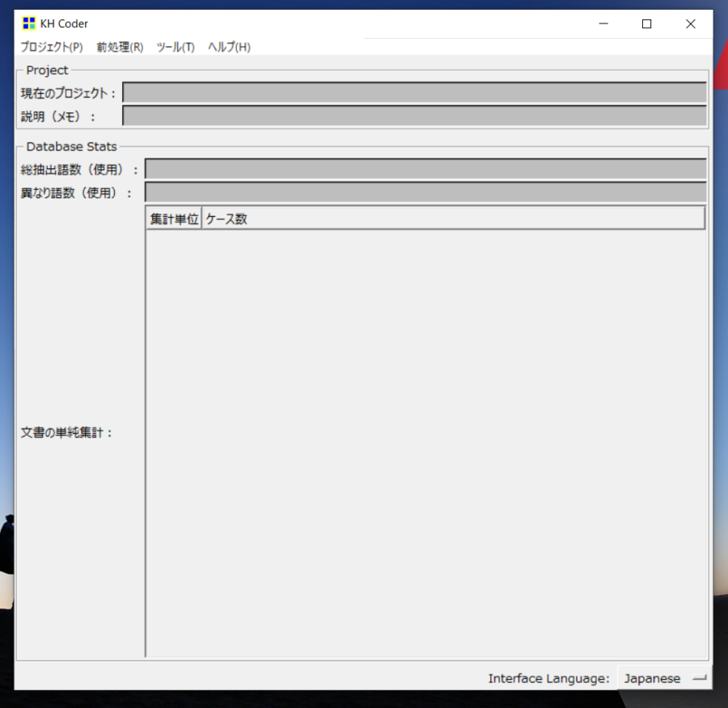Click the 説明（メモ） field

(x=414, y=116)
